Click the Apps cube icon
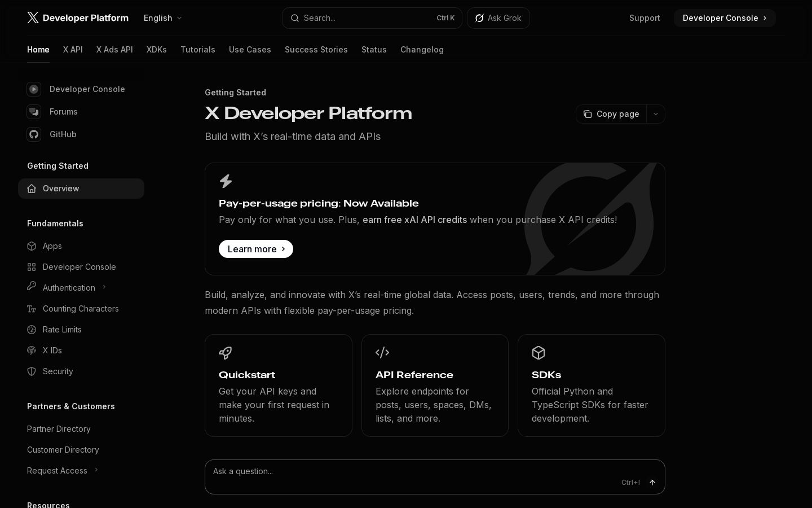The height and width of the screenshot is (508, 812). point(32,246)
